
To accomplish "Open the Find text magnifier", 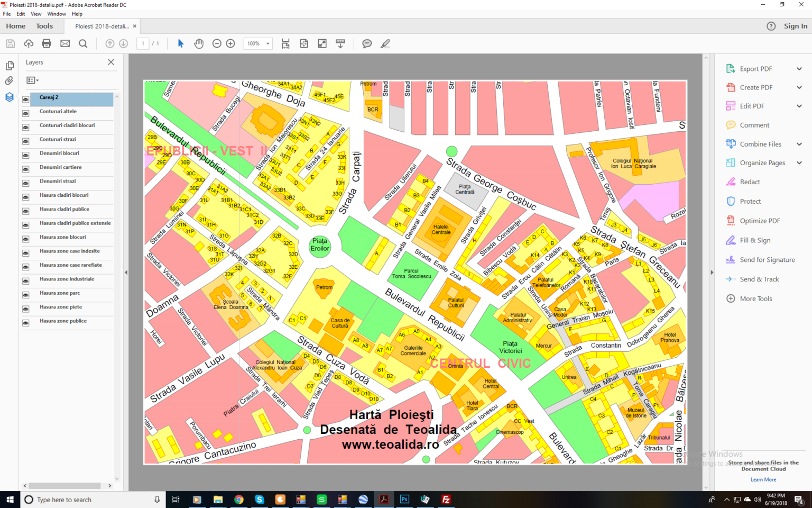I will [83, 43].
